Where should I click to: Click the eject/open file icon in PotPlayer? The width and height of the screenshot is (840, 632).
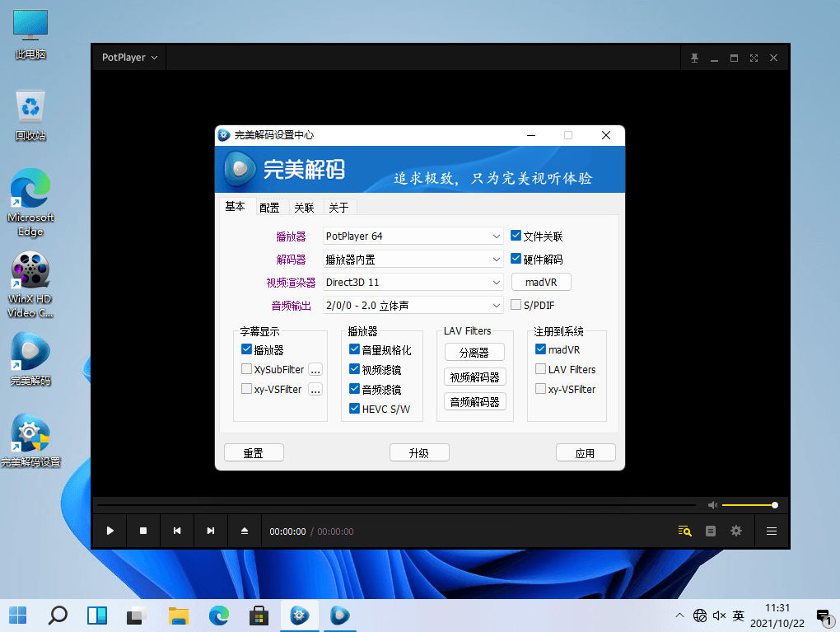click(245, 531)
